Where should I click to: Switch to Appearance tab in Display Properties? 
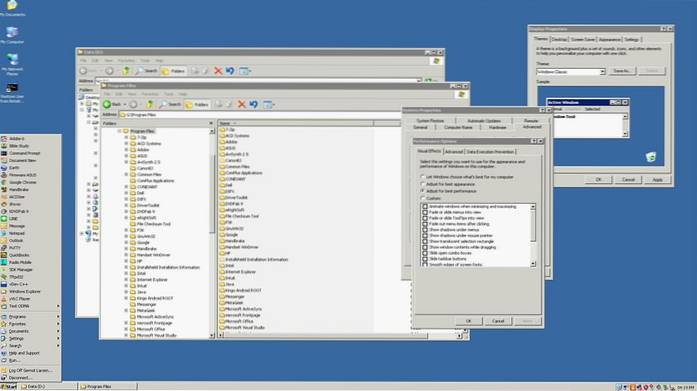pos(609,40)
